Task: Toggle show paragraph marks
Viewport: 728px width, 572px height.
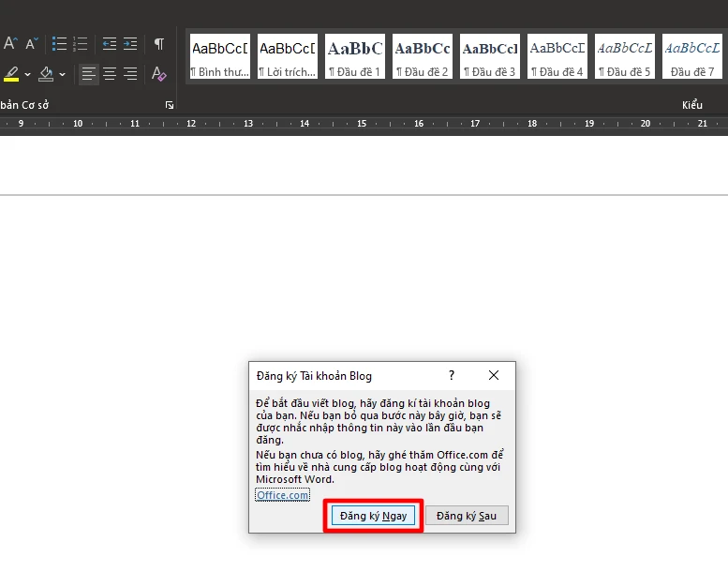Action: [158, 44]
